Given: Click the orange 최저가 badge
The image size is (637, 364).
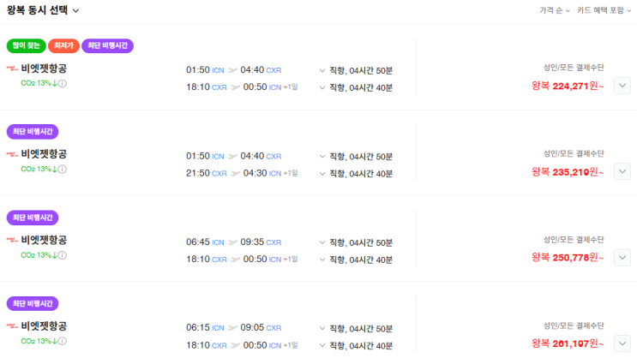Looking at the screenshot, I should coord(63,45).
